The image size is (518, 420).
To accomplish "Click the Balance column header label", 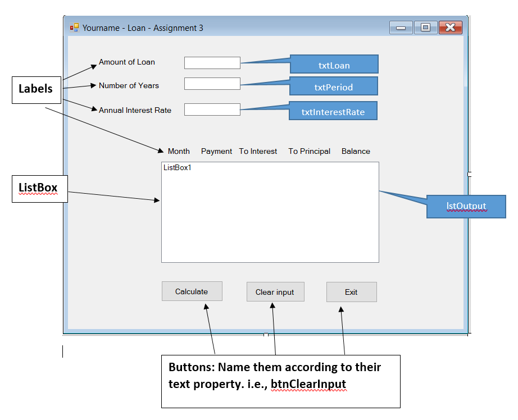I will point(355,151).
